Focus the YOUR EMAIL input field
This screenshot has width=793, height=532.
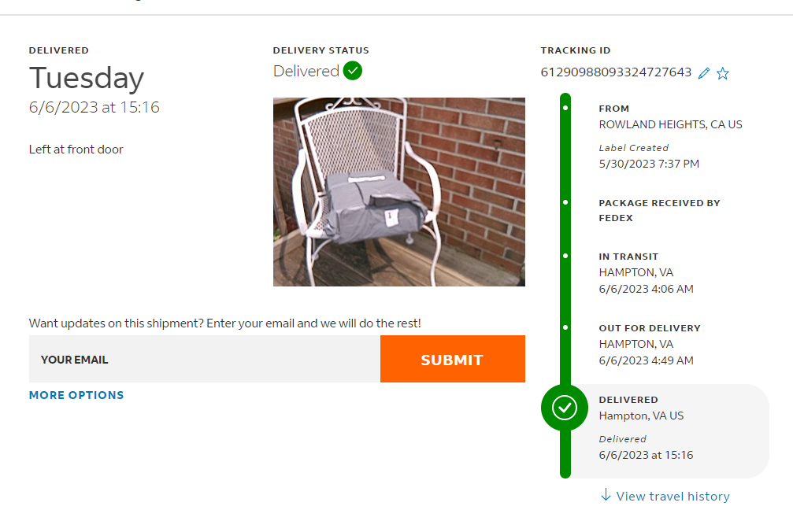pyautogui.click(x=205, y=360)
